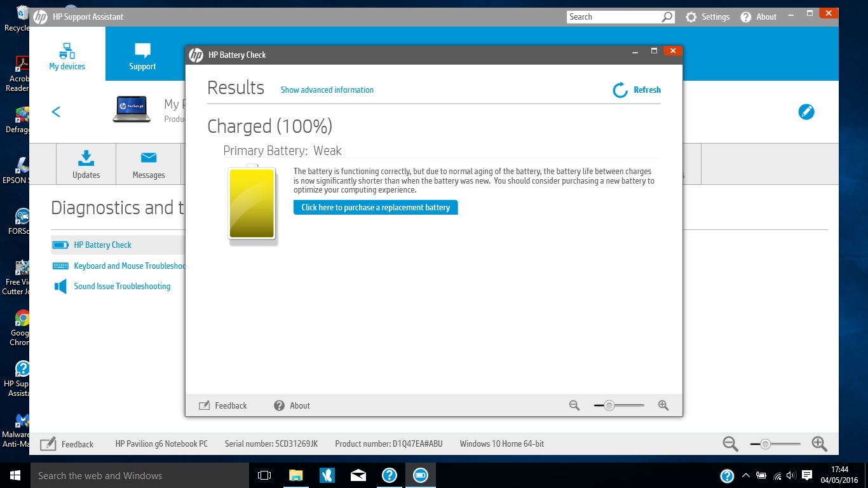Click the yellow battery image
868x488 pixels.
click(x=252, y=204)
